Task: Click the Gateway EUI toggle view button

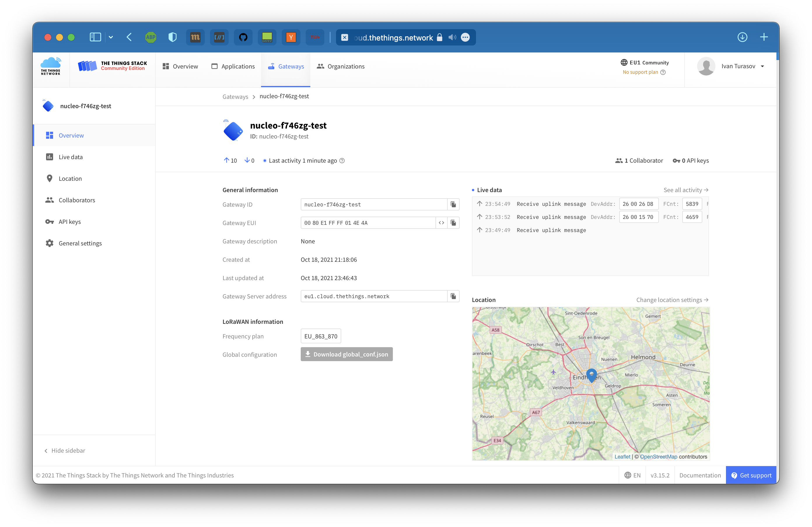Action: [x=442, y=222]
